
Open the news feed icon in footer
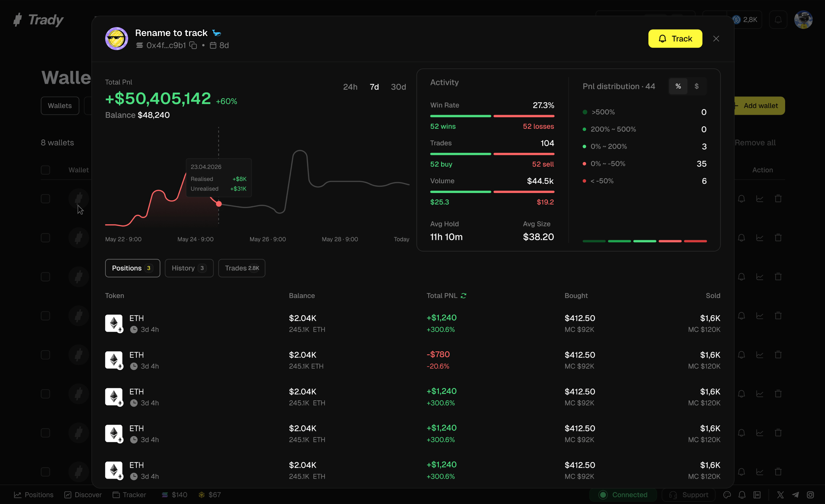click(x=757, y=495)
